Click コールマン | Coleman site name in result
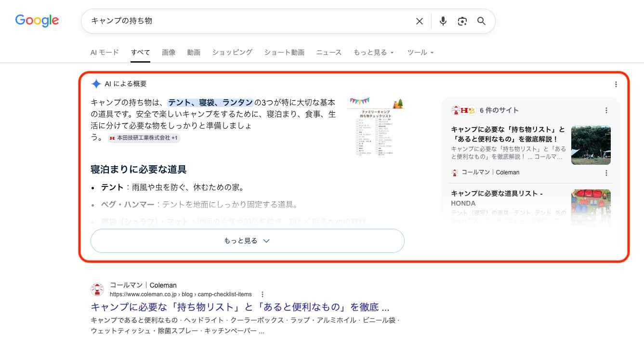Image resolution: width=644 pixels, height=343 pixels. 143,285
